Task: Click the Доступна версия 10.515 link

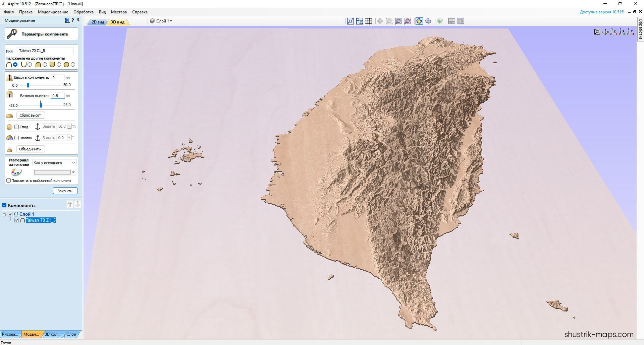Action: [602, 12]
